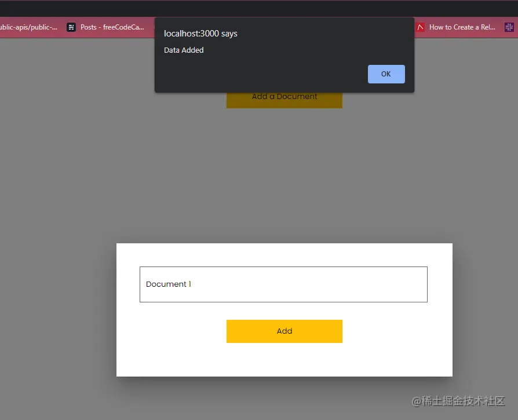Click the Document 1 text field
518x420 pixels.
(284, 284)
